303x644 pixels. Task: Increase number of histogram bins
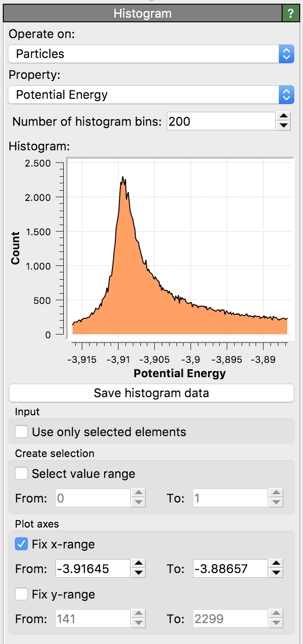coord(283,117)
